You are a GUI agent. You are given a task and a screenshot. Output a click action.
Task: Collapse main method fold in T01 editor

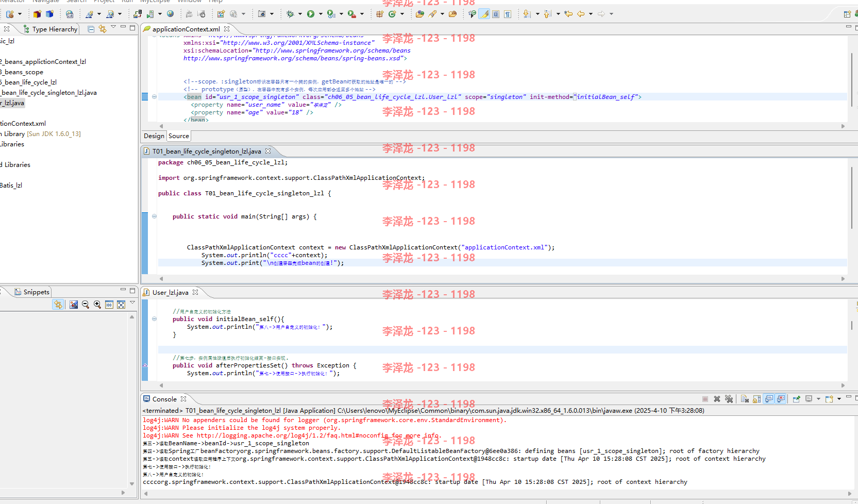tap(154, 216)
